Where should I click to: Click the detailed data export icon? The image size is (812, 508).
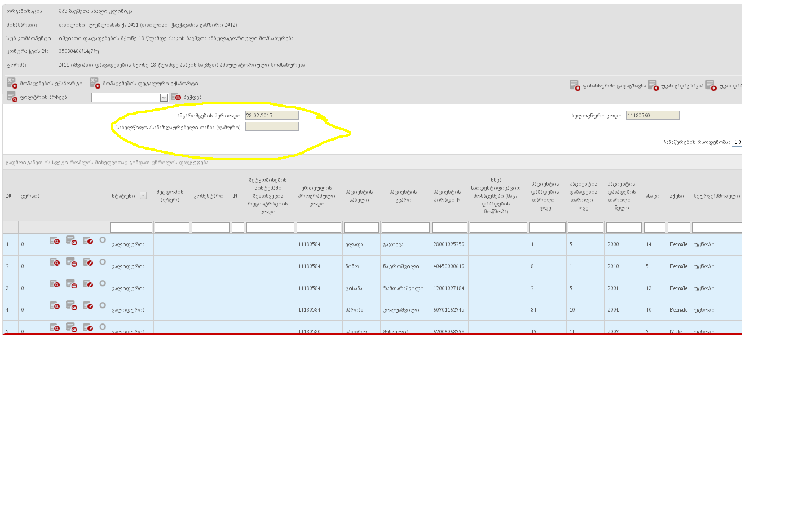[94, 83]
